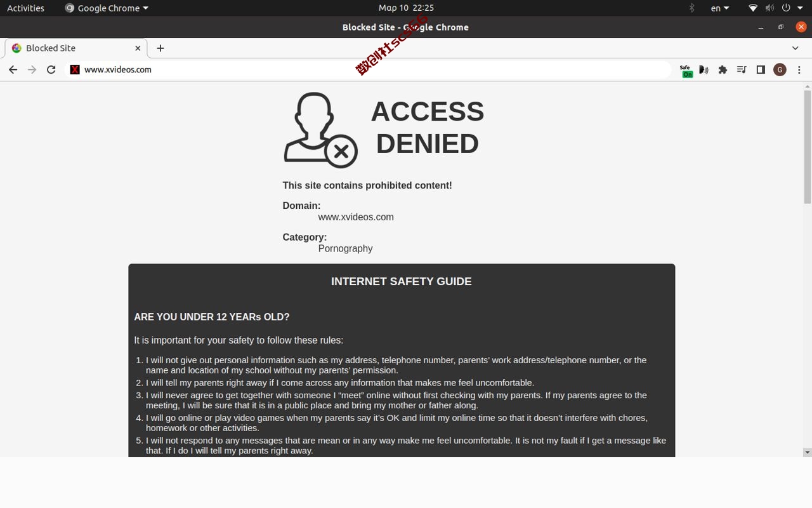Open the read-aloud speech extension icon

[704, 70]
